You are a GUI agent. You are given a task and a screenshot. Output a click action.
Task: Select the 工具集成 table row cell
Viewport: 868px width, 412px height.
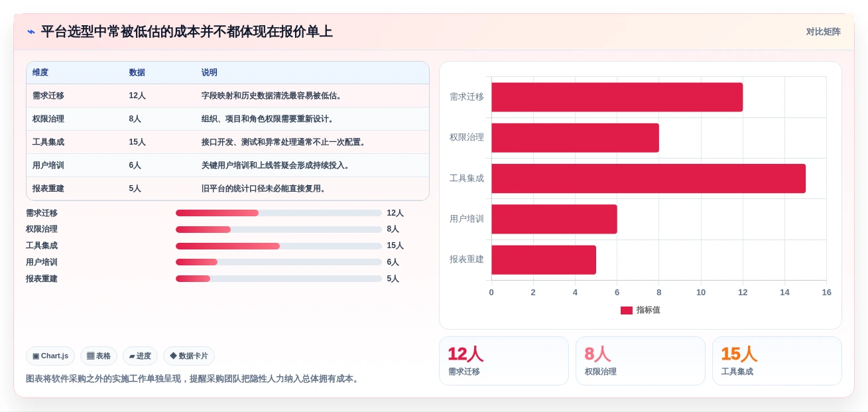coord(48,142)
